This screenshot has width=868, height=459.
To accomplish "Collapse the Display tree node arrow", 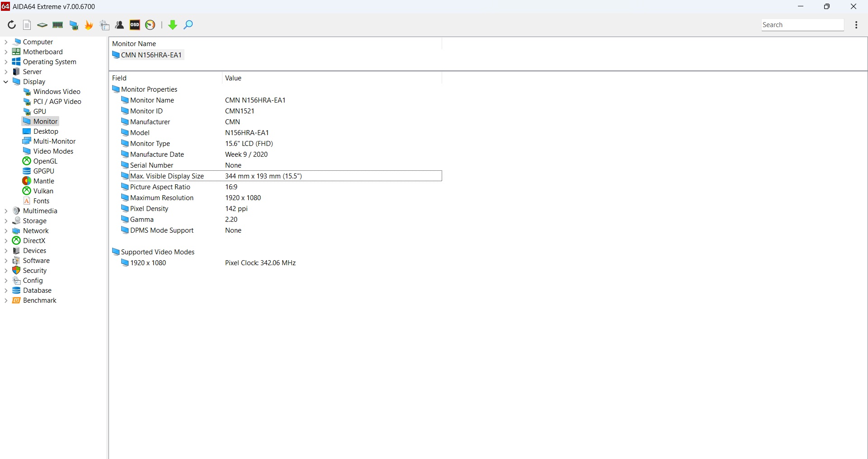I will [x=6, y=82].
